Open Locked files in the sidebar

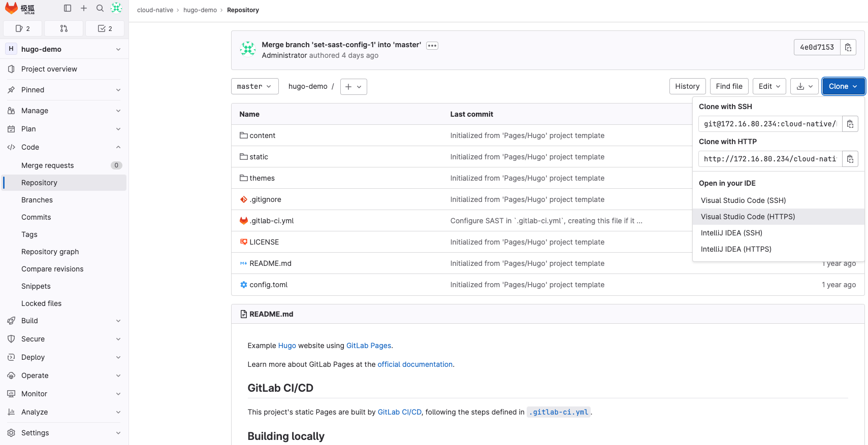64,303
